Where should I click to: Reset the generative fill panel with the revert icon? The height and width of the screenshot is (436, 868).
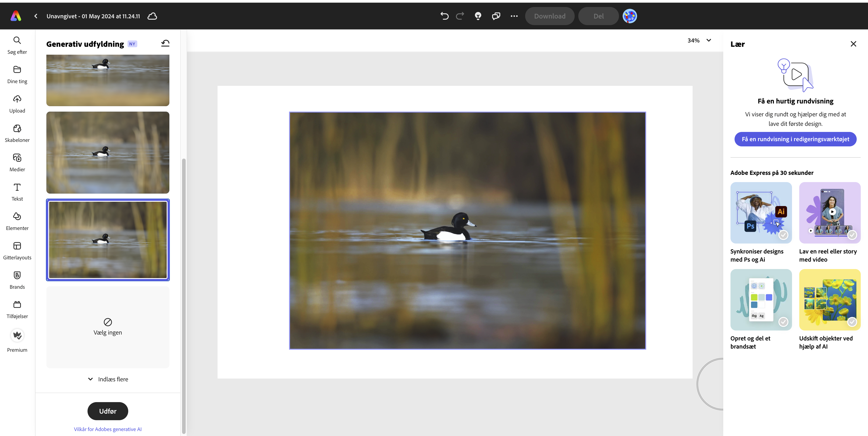165,43
